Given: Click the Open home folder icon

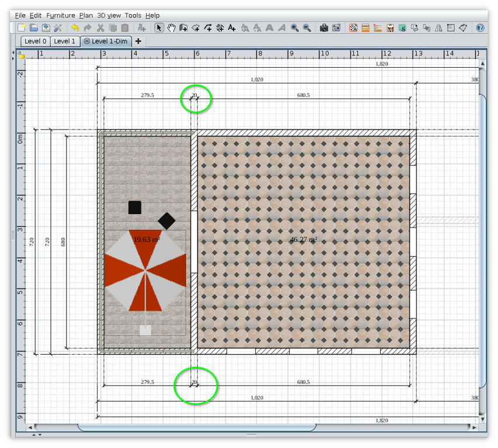Looking at the screenshot, I should (x=33, y=28).
